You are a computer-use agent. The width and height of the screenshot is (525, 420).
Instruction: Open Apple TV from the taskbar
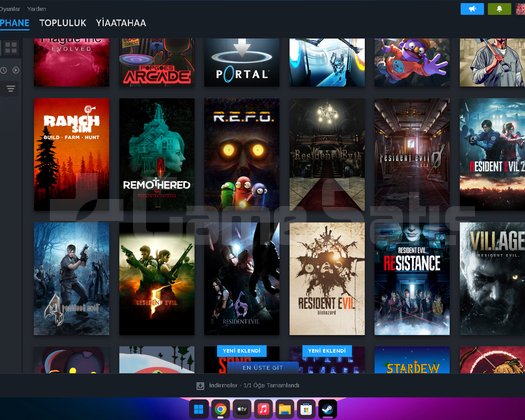click(x=242, y=409)
